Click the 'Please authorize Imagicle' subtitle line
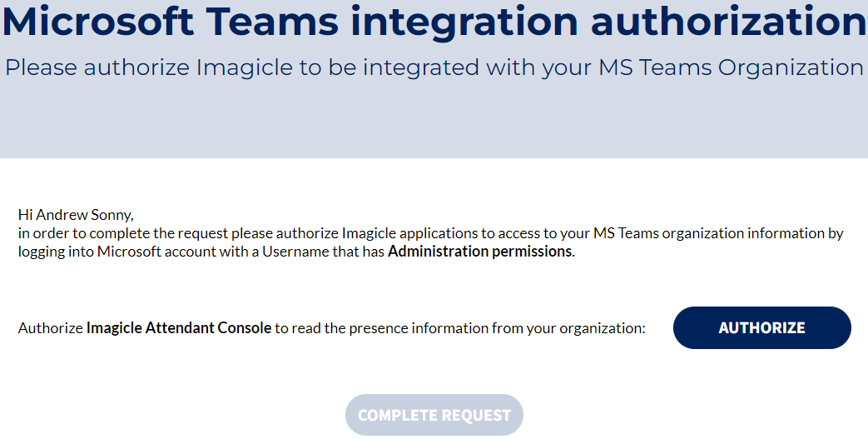The image size is (868, 439). coord(434,67)
